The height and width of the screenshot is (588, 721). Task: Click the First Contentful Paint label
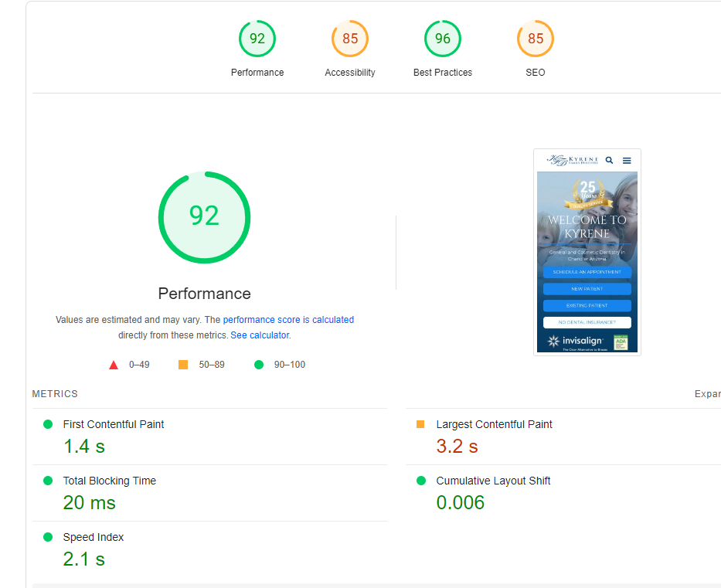point(114,424)
